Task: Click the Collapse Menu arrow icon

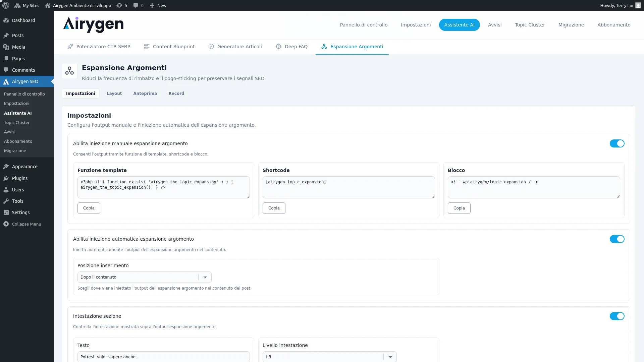Action: 6,224
